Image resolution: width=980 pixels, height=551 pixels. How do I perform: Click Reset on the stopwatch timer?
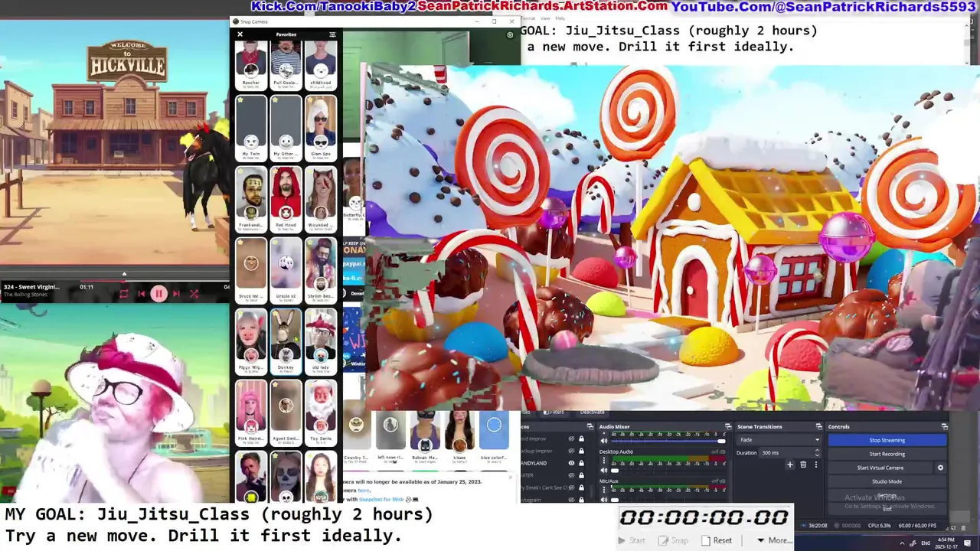click(717, 540)
